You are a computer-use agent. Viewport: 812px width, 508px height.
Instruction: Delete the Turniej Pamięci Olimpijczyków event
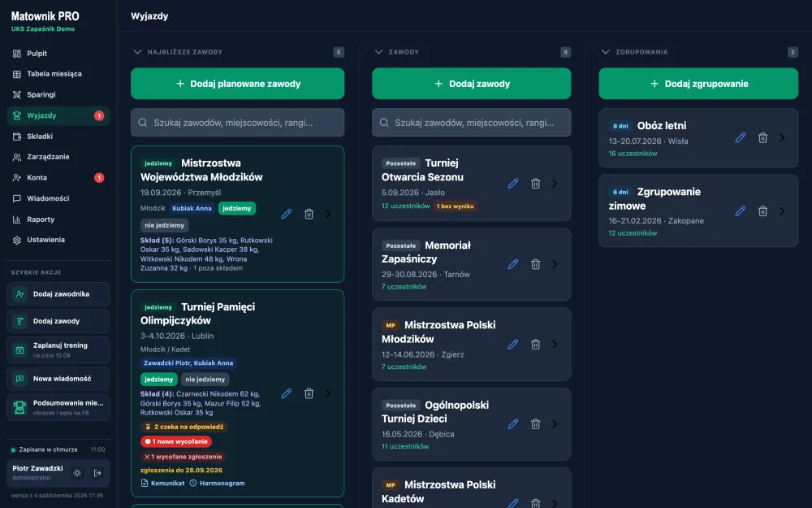(309, 393)
